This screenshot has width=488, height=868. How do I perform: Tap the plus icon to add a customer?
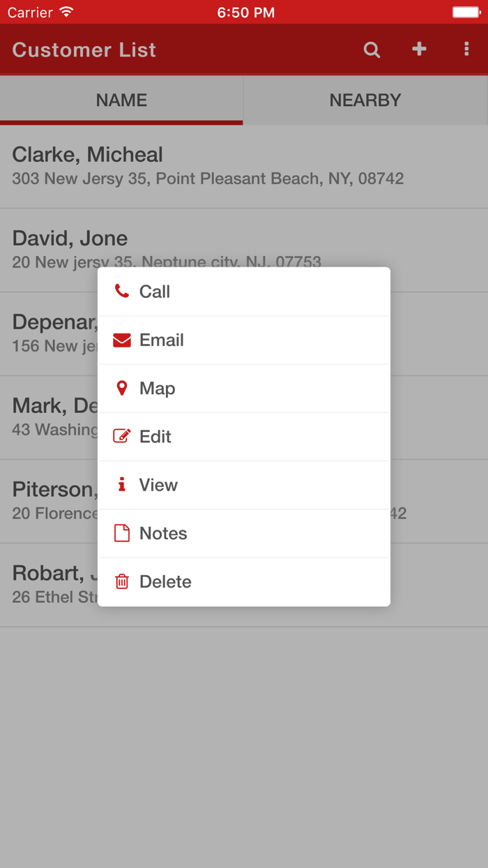click(x=419, y=50)
